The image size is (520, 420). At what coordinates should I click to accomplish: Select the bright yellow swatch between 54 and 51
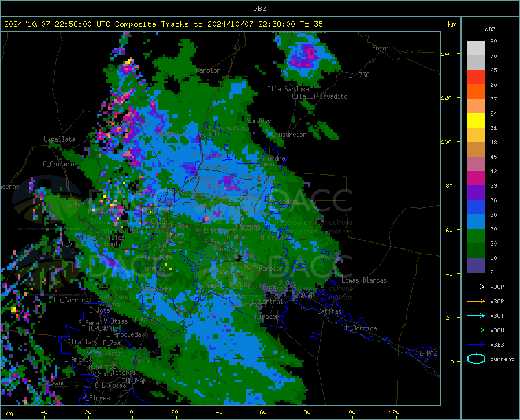click(x=476, y=121)
